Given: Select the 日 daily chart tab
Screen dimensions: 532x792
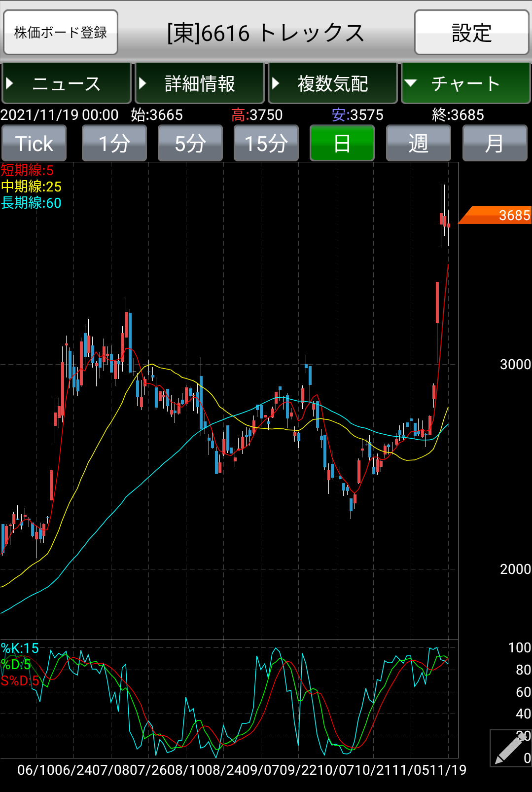Looking at the screenshot, I should coord(342,143).
